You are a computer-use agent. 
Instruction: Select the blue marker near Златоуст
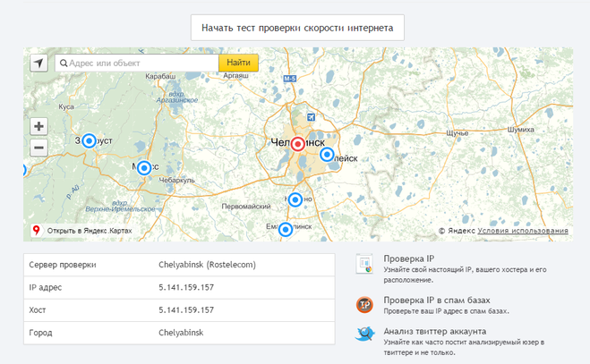(x=89, y=141)
